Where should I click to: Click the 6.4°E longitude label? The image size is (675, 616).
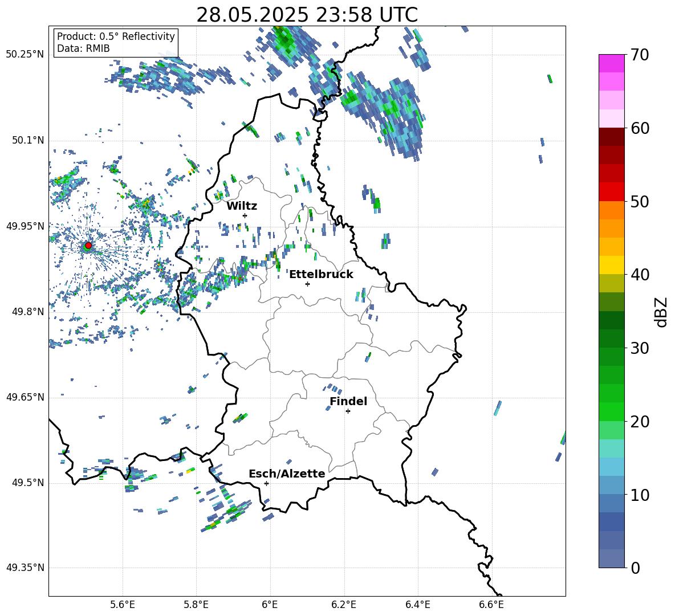(417, 605)
